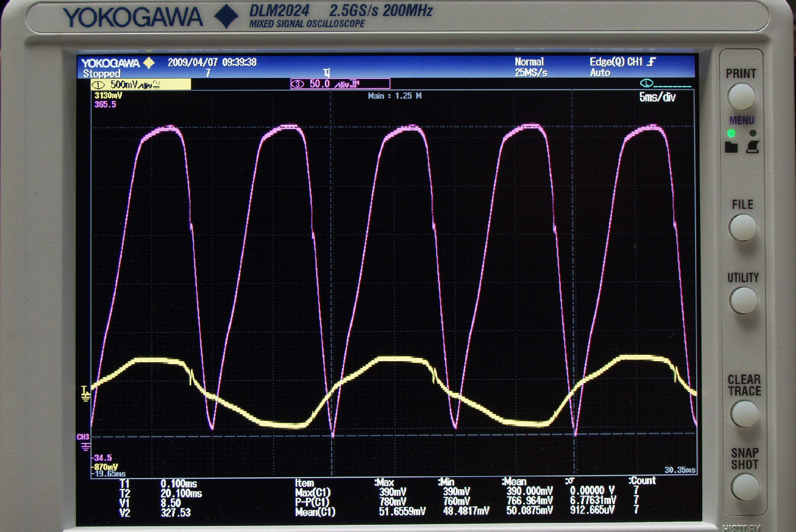The image size is (796, 532).
Task: Click the 5ms/div time base readout
Action: [657, 97]
